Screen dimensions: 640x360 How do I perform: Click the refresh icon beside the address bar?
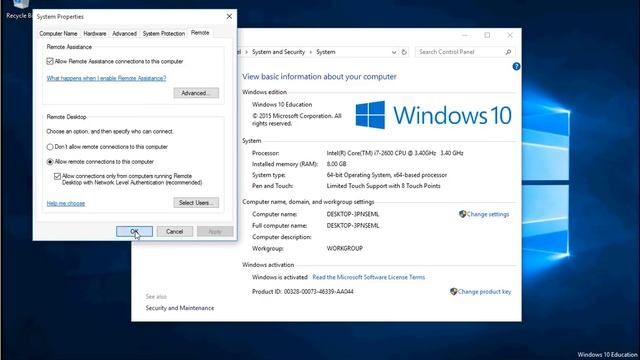[404, 52]
